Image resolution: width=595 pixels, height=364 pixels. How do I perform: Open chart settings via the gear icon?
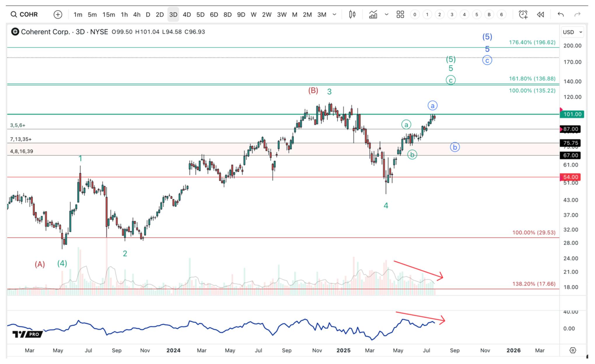tap(573, 350)
